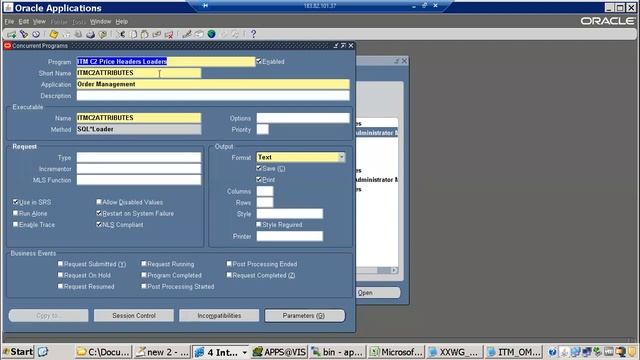
Task: Click the Translations globe icon
Action: tap(211, 34)
